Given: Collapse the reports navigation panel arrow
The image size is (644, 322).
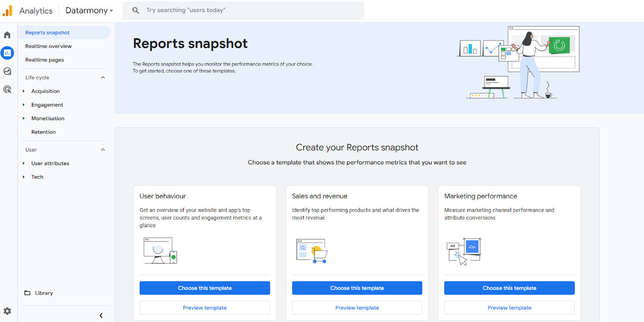Looking at the screenshot, I should 101,316.
